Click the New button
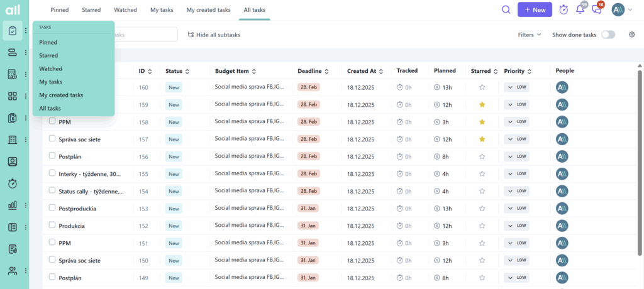 [535, 10]
